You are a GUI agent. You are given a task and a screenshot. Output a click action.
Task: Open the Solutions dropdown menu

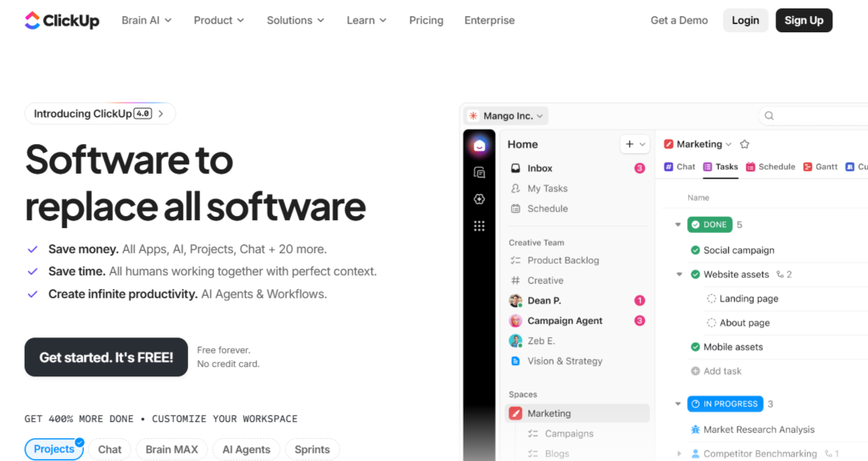296,20
